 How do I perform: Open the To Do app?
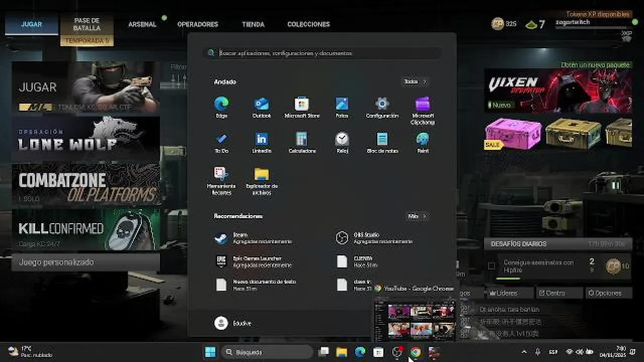[x=221, y=142]
